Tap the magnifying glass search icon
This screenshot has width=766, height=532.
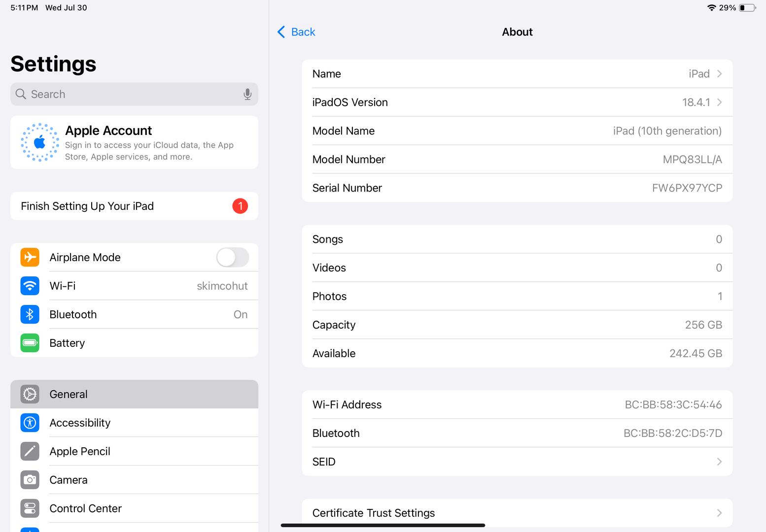tap(21, 94)
